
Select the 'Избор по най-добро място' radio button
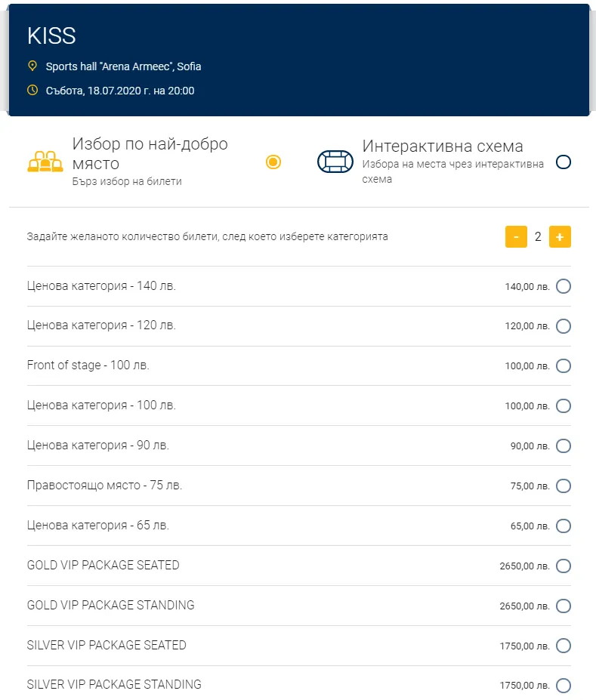273,162
